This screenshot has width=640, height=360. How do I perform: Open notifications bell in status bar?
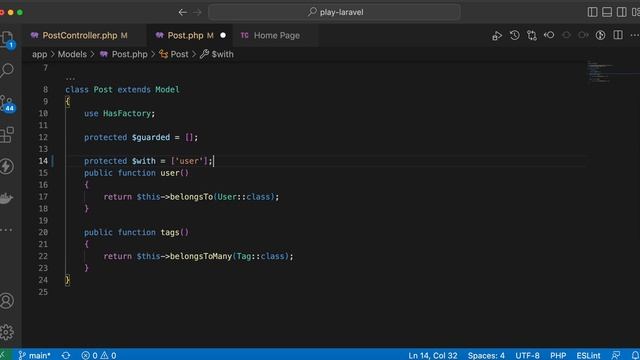pyautogui.click(x=635, y=356)
